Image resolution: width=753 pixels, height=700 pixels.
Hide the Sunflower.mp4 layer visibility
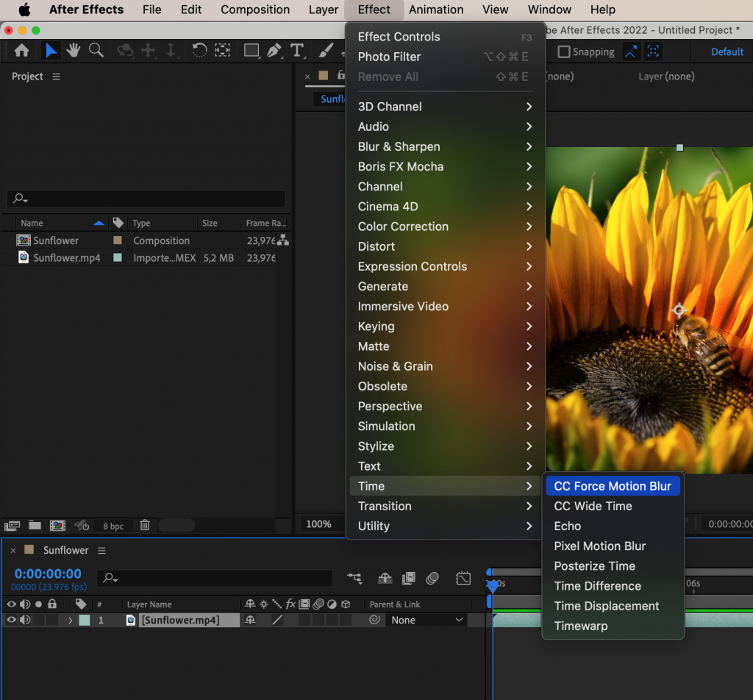[13, 620]
